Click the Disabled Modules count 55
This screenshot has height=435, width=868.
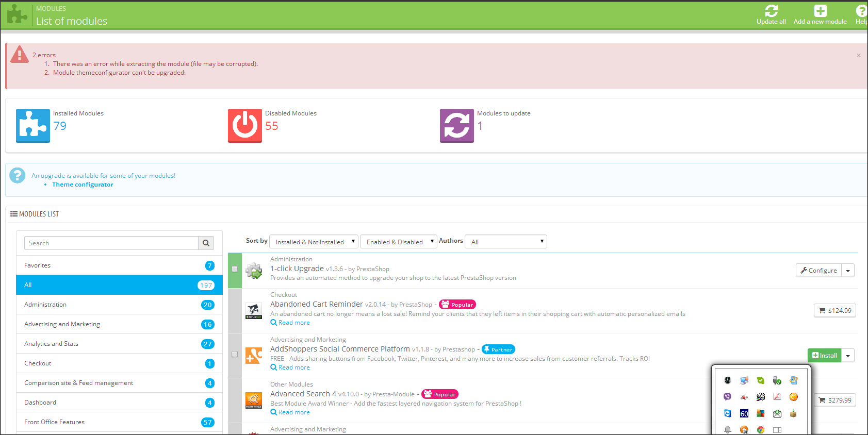tap(272, 126)
